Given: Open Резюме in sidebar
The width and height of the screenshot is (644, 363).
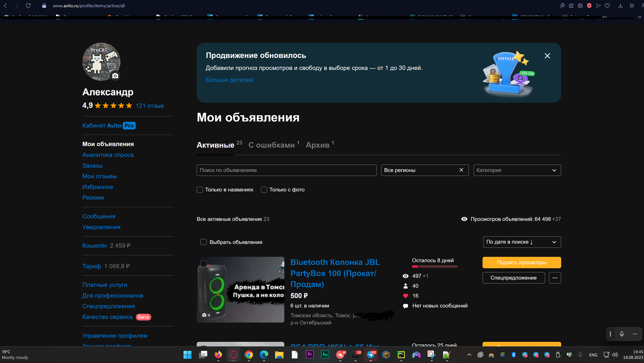Looking at the screenshot, I should pos(93,198).
